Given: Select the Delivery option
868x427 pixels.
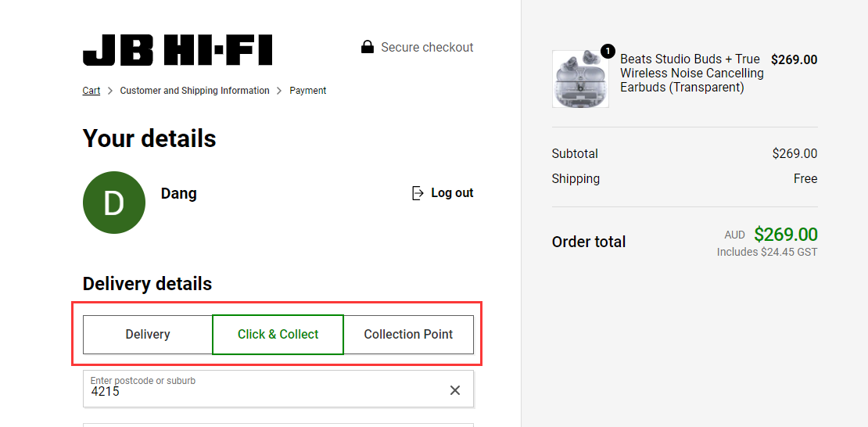Looking at the screenshot, I should click(x=148, y=335).
